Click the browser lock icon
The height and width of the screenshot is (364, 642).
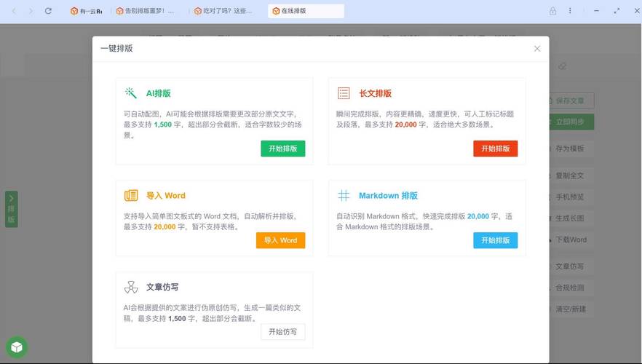click(552, 11)
